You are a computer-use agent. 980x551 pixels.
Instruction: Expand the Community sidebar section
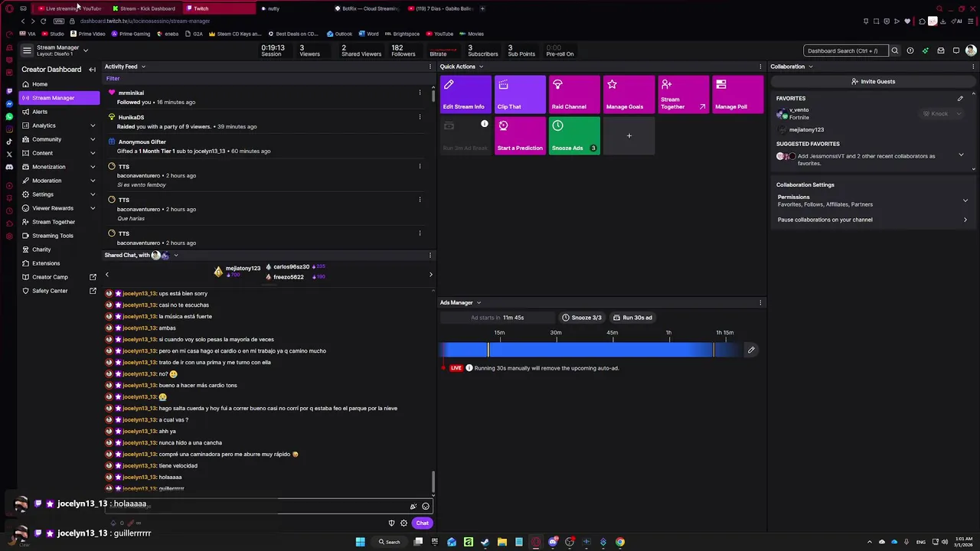click(93, 139)
